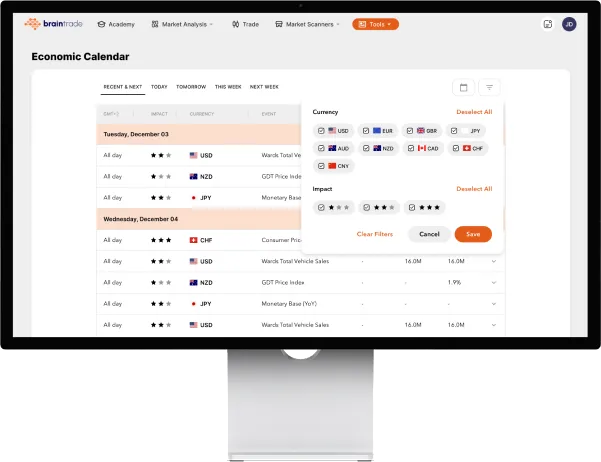Click the square icon beside the JD avatar
The height and width of the screenshot is (462, 601).
click(x=547, y=24)
